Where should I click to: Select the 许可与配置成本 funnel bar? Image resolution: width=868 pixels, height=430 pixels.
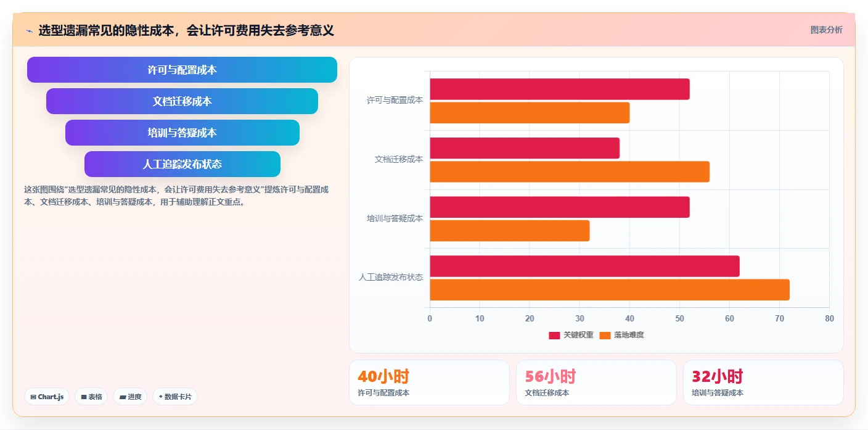click(182, 70)
